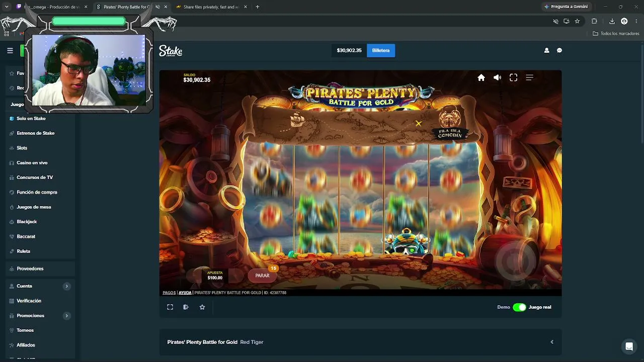Click the Red Tiger provider link
The width and height of the screenshot is (644, 362).
252,342
